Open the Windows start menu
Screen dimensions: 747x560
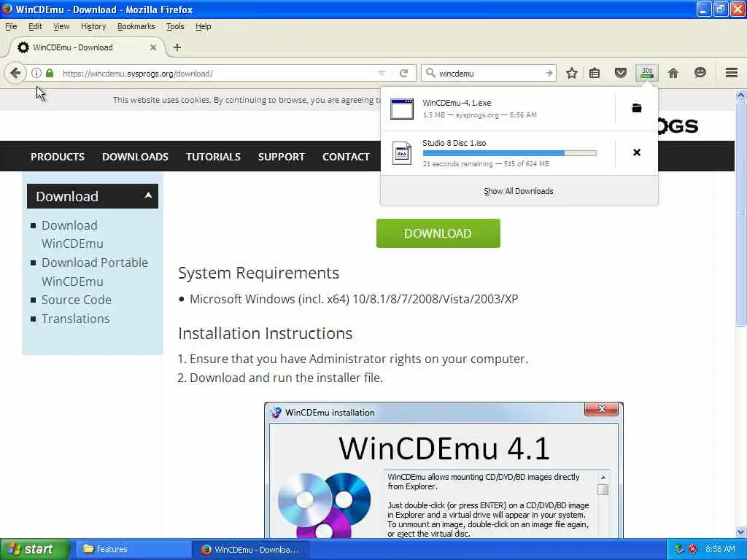pos(34,549)
